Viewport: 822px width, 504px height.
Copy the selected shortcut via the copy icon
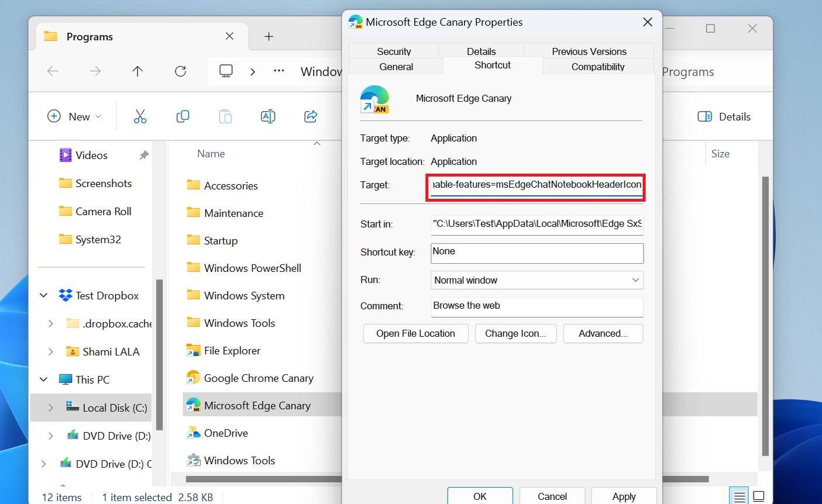(183, 116)
